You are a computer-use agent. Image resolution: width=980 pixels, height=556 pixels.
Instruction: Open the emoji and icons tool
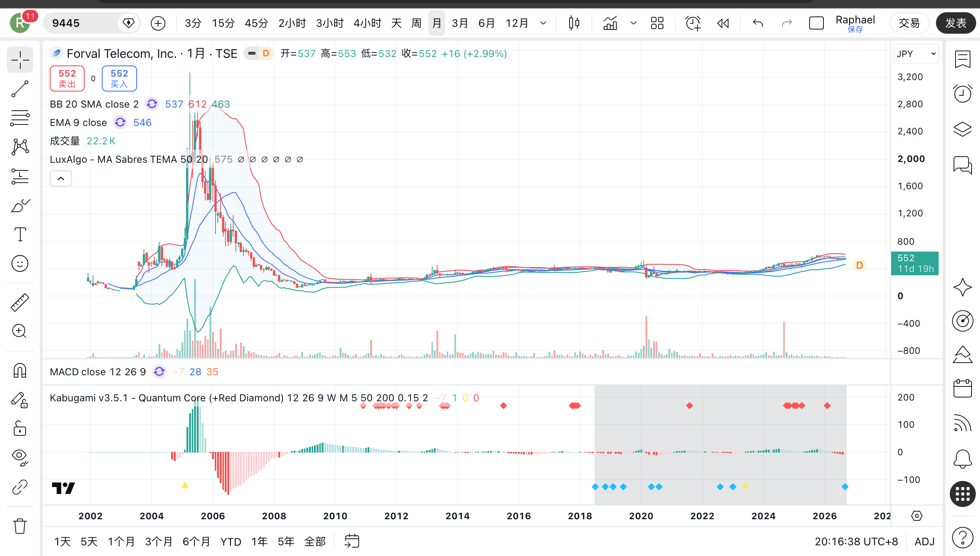(20, 263)
